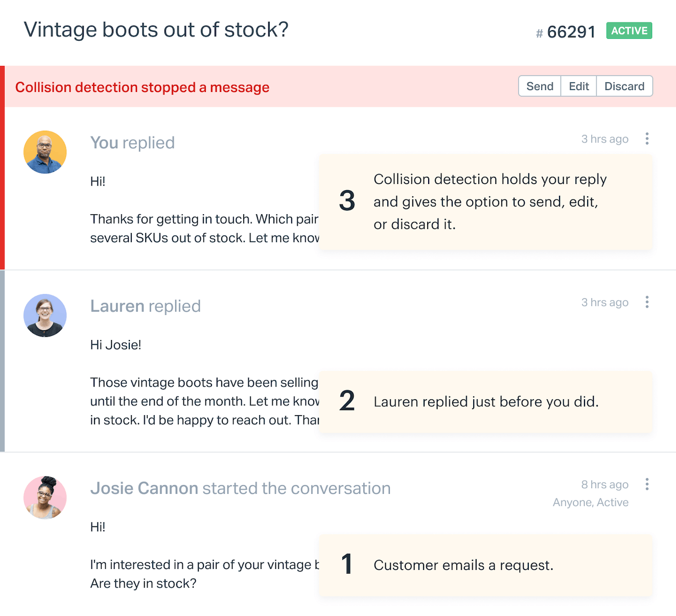Click Anyone, Active assignment status text
The image size is (676, 616).
pos(590,503)
